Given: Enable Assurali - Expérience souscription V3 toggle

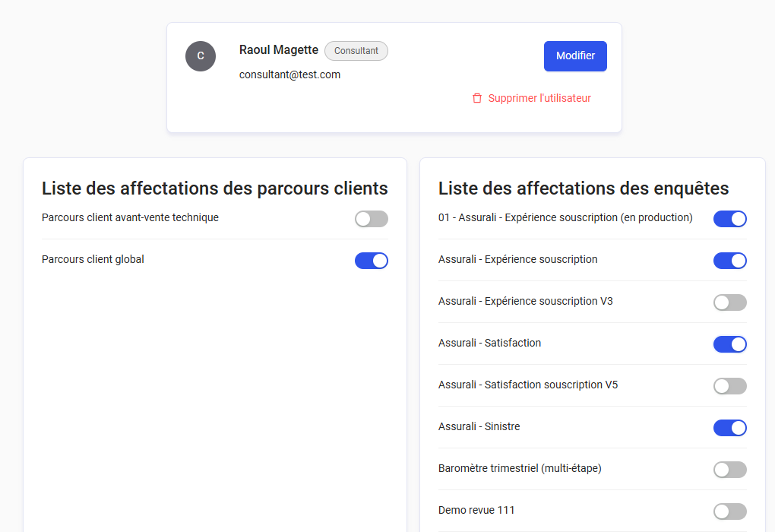Looking at the screenshot, I should click(x=730, y=302).
